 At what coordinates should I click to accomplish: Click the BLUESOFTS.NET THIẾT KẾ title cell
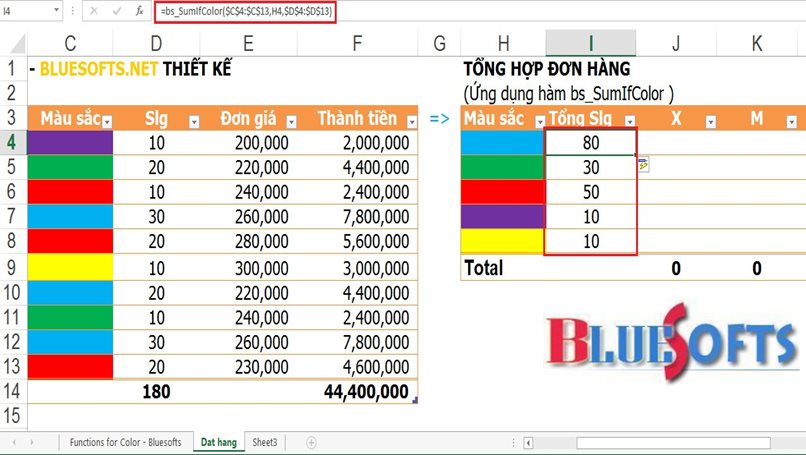tap(130, 69)
